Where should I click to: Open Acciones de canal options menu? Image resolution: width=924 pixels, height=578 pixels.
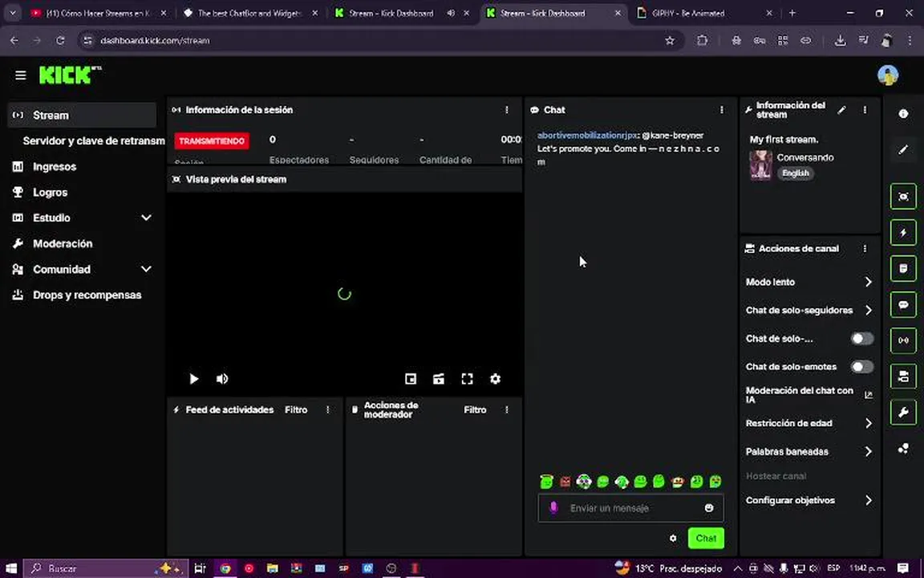click(x=865, y=249)
